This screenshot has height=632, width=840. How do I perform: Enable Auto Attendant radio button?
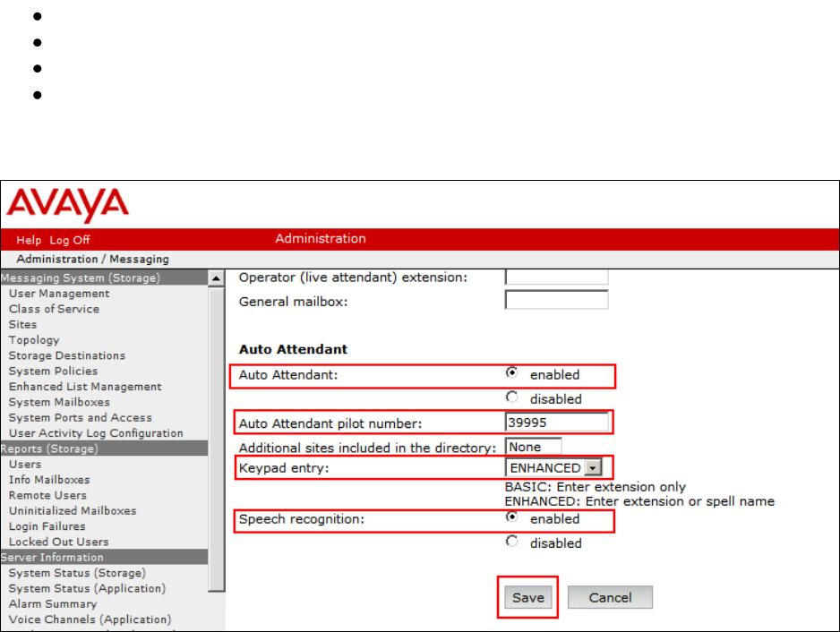[512, 372]
